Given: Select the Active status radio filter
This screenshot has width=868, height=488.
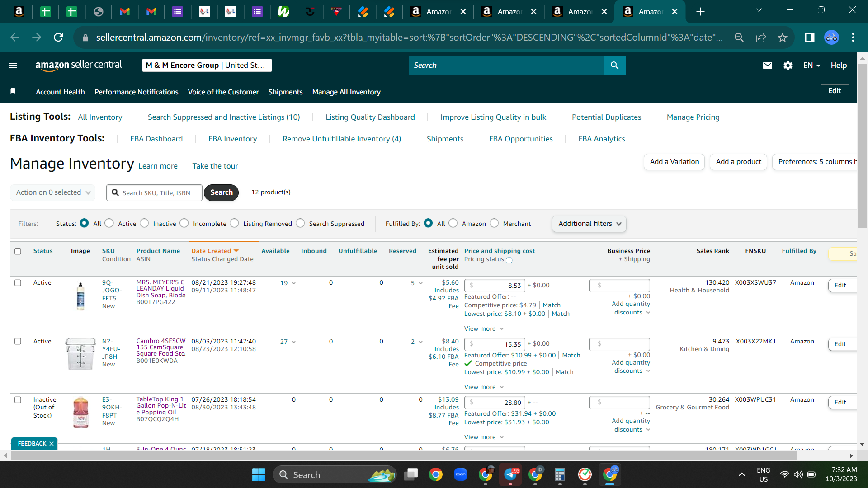Looking at the screenshot, I should pyautogui.click(x=109, y=223).
